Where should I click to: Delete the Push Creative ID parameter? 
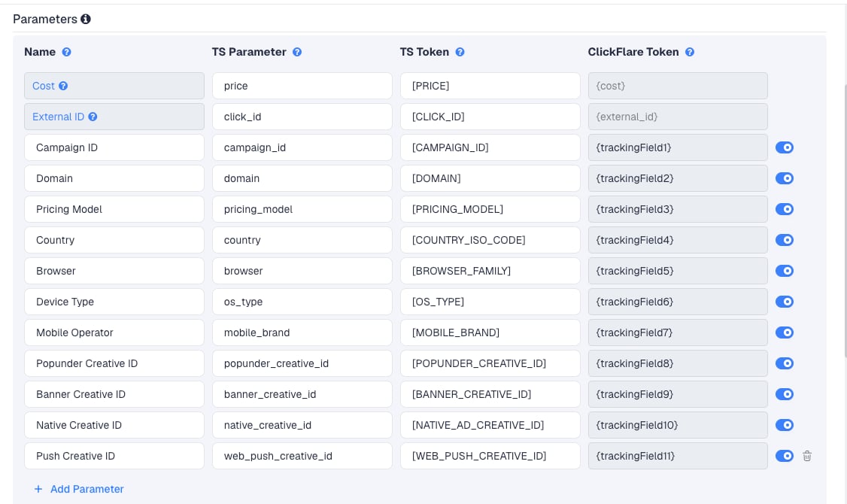tap(807, 456)
